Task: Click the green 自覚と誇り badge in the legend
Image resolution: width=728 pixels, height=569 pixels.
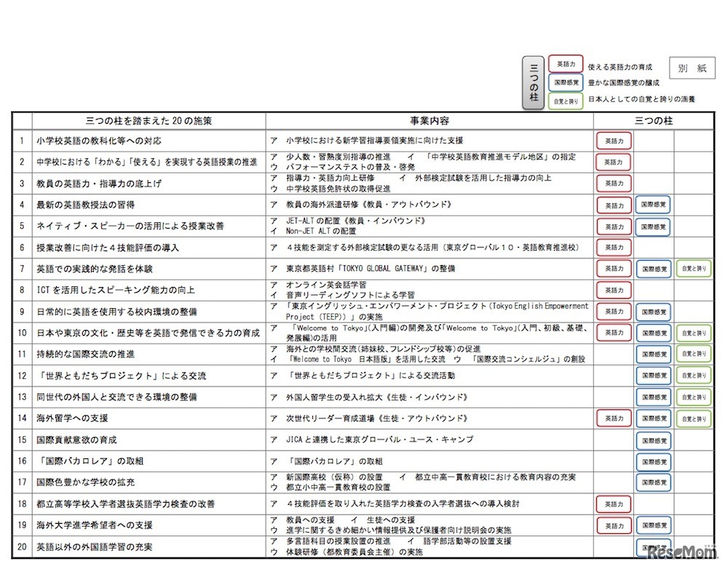Action: [566, 99]
